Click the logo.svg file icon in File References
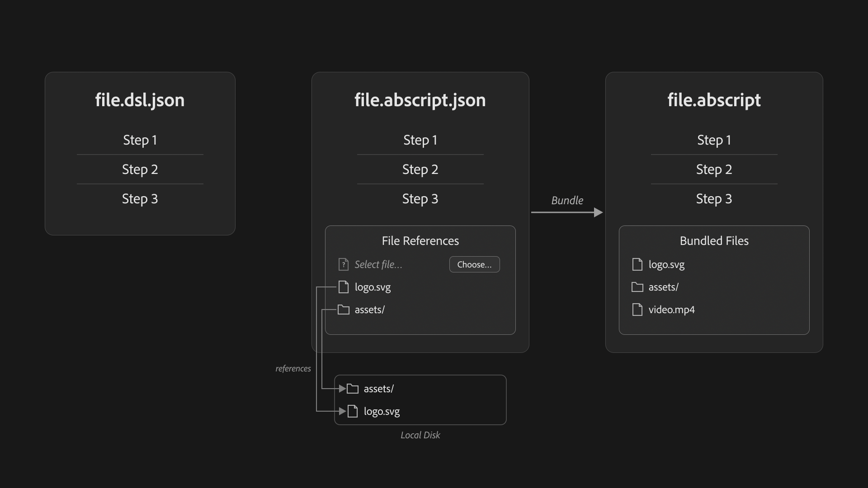The width and height of the screenshot is (868, 488). click(344, 287)
